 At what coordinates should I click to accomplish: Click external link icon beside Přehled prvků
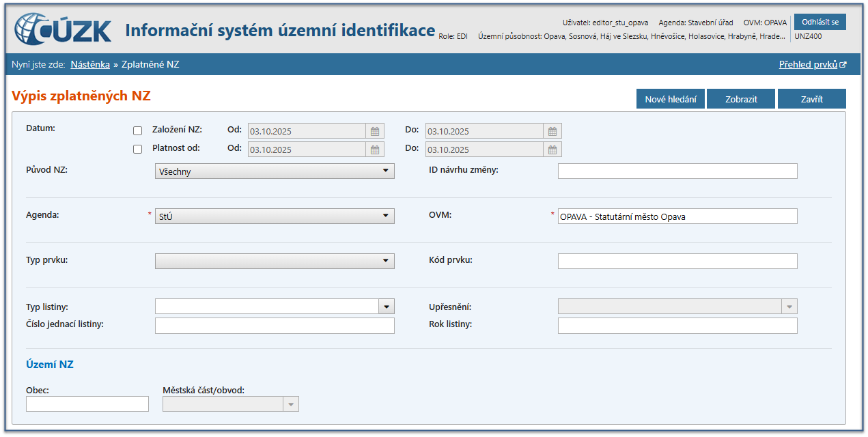pyautogui.click(x=843, y=65)
